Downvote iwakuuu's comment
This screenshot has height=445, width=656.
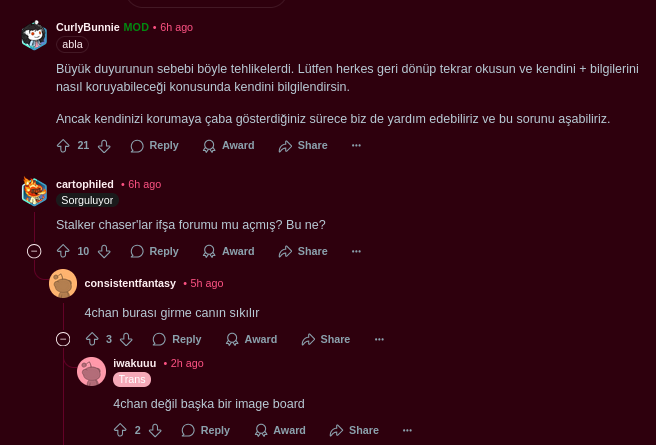click(155, 430)
